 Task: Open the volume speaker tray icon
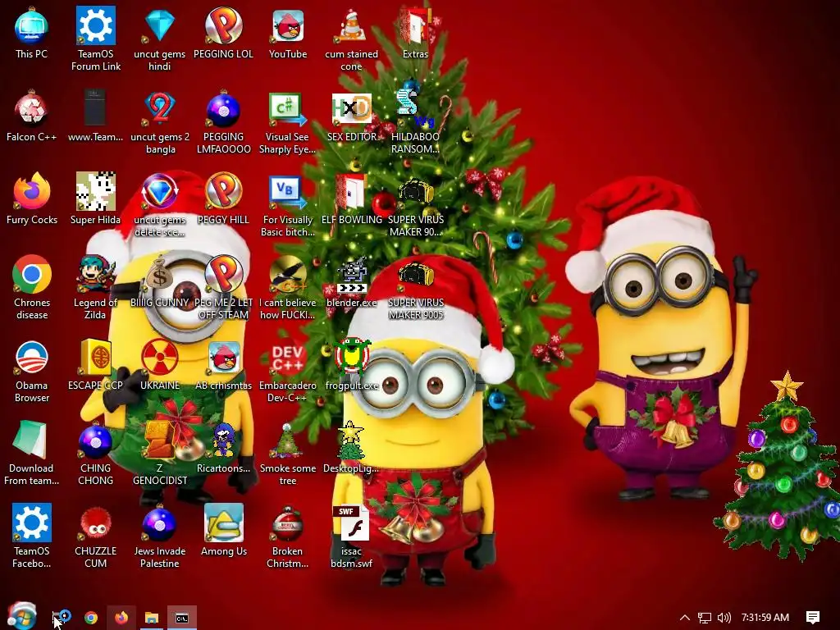724,618
